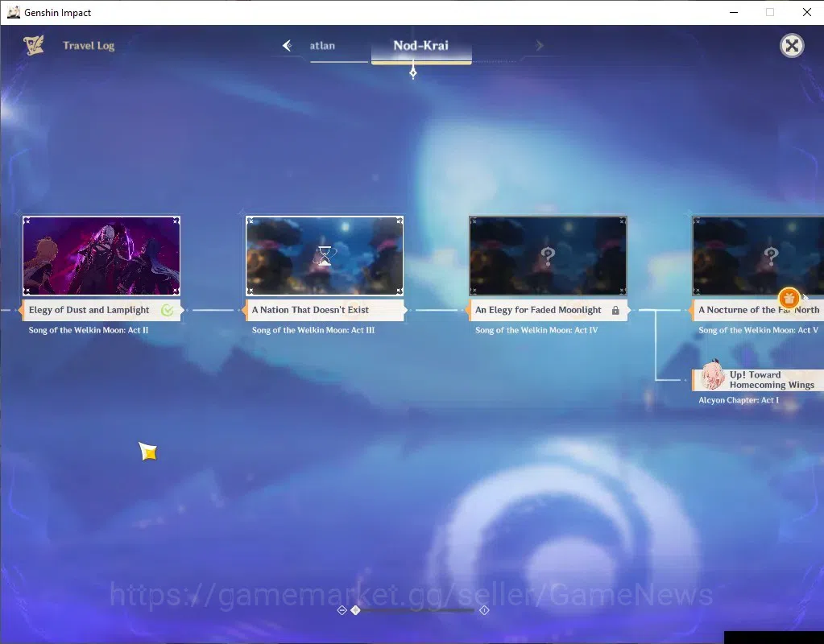Screen dimensions: 824x644
Task: Click Alcyon Chapter: Act I text
Action: pyautogui.click(x=739, y=400)
